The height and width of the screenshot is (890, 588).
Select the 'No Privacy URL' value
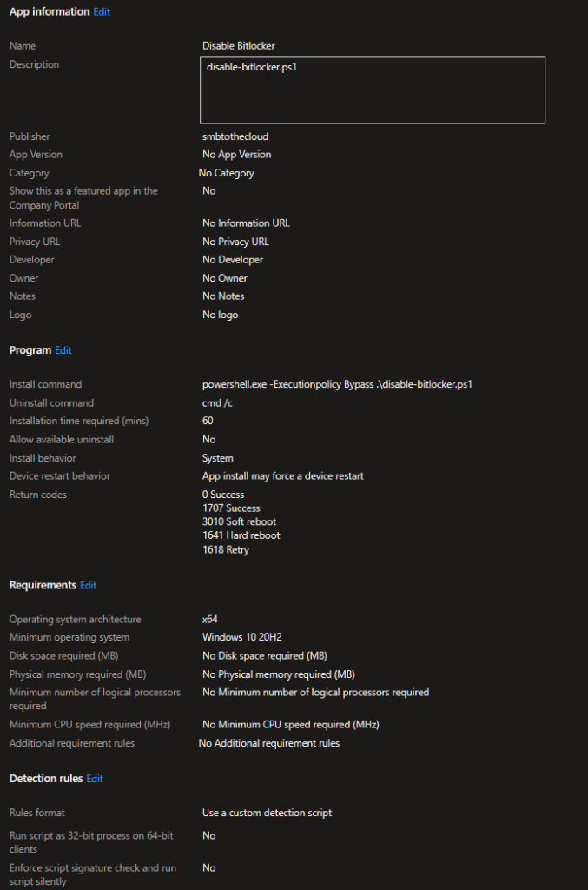[x=235, y=242]
